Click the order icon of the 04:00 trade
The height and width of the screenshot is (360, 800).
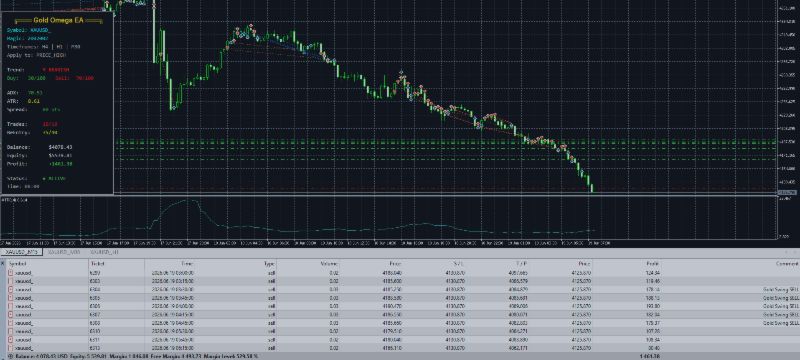[11, 306]
